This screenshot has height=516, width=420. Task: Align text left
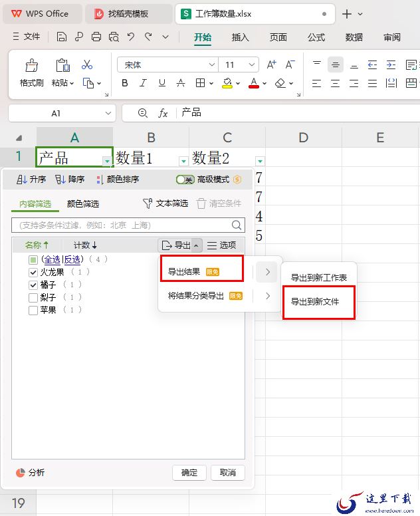click(x=316, y=83)
